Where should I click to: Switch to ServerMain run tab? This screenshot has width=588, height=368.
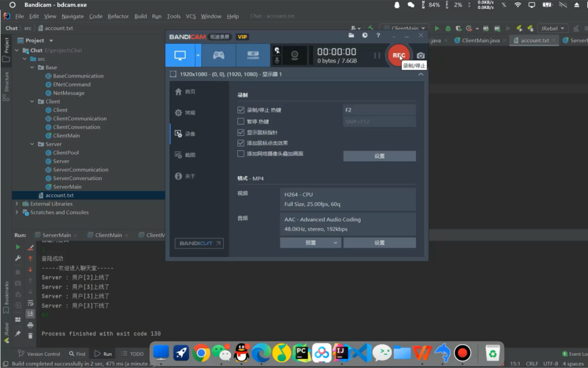coord(56,235)
